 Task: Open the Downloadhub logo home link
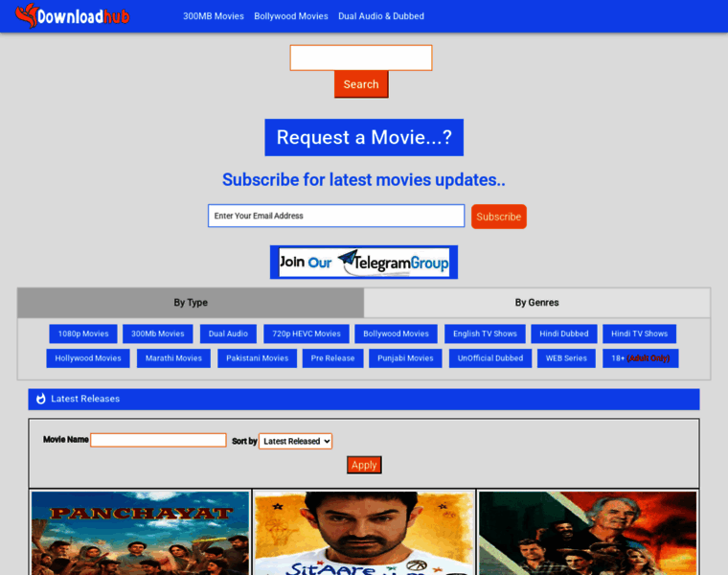pos(73,15)
